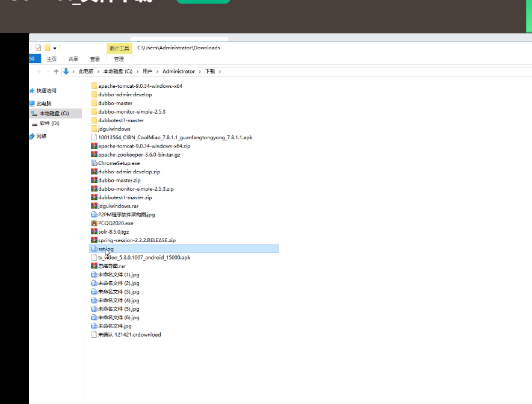The width and height of the screenshot is (532, 404).
Task: Select the dubbo-master folder icon
Action: click(x=94, y=103)
